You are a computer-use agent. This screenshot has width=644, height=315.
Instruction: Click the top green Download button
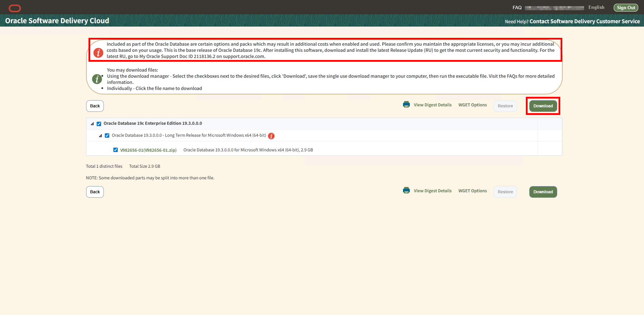coord(543,106)
